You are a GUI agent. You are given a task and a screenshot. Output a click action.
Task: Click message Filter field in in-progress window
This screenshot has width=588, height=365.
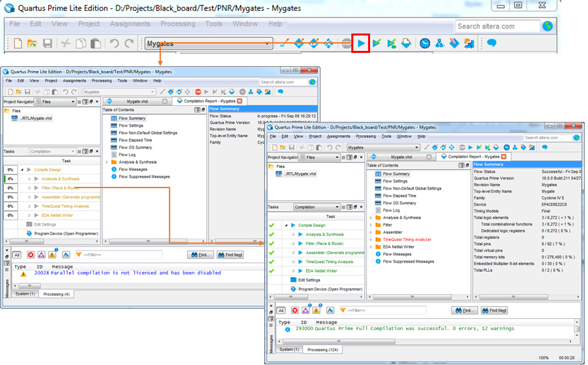119,254
